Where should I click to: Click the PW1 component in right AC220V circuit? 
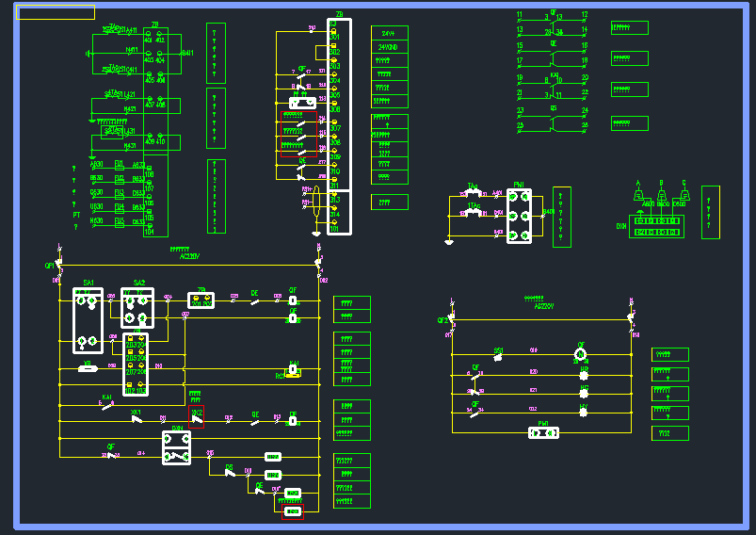545,433
